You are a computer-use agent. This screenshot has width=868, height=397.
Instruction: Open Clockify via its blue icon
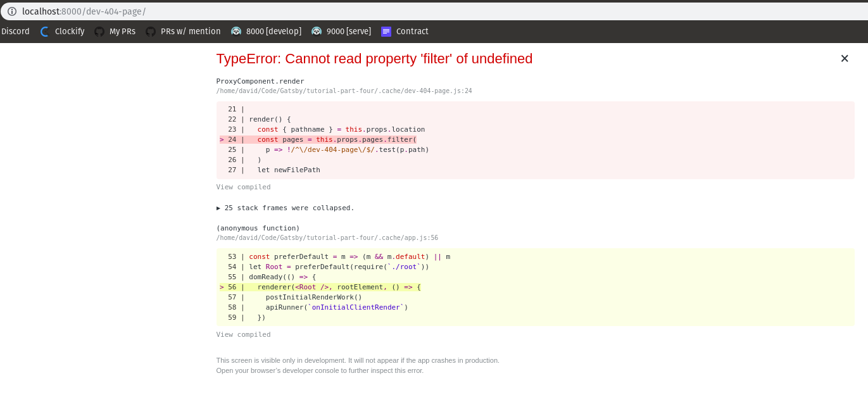pos(43,31)
